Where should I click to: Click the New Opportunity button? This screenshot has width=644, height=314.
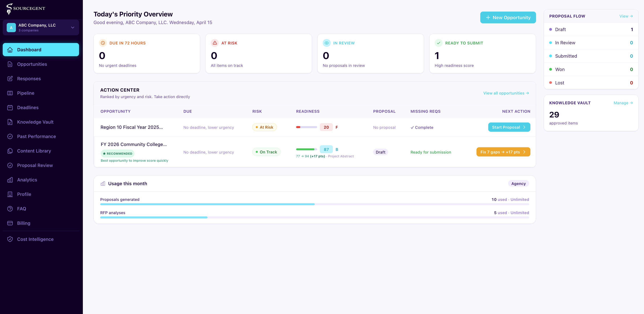point(508,18)
